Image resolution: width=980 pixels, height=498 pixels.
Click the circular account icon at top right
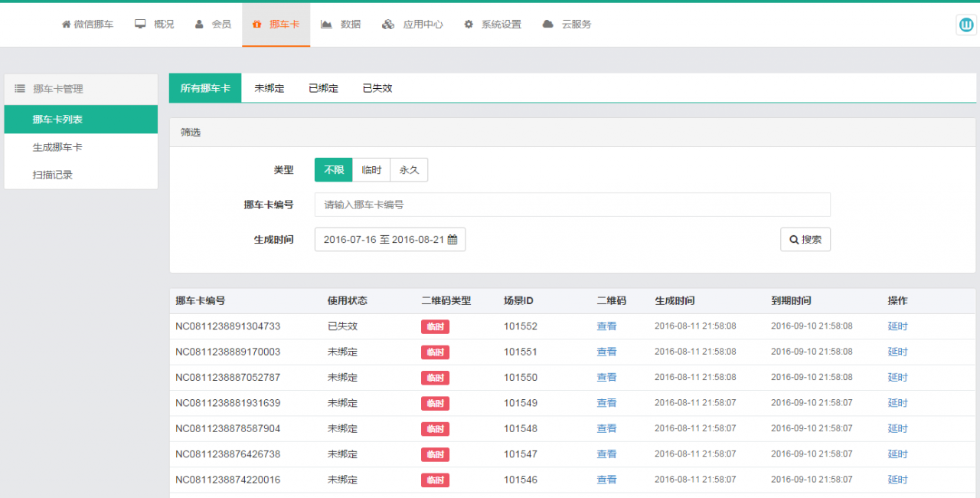[965, 24]
